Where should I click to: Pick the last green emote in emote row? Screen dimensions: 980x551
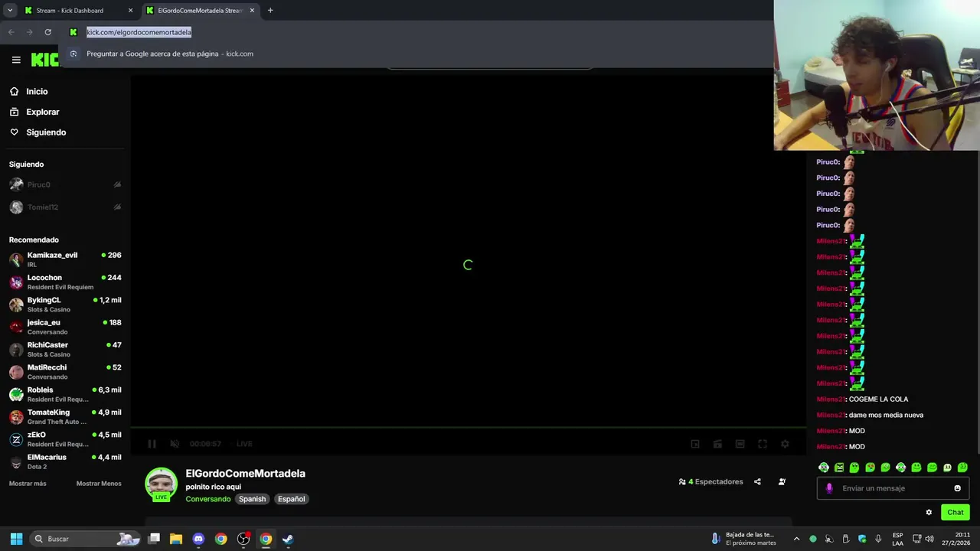coord(962,468)
